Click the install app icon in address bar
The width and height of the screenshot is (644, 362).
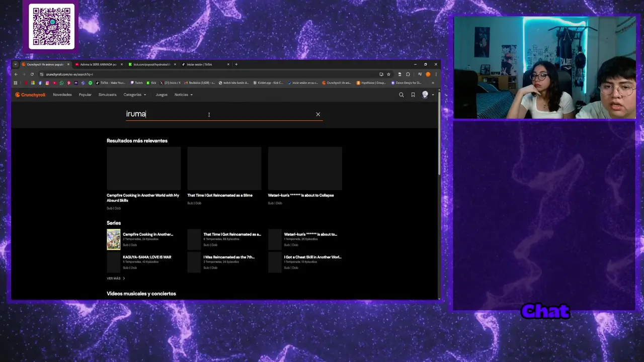click(381, 74)
